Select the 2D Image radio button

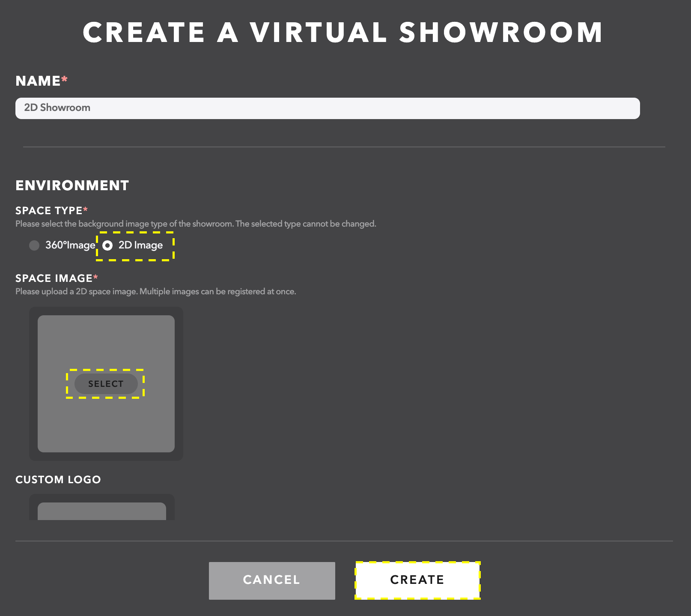[108, 245]
